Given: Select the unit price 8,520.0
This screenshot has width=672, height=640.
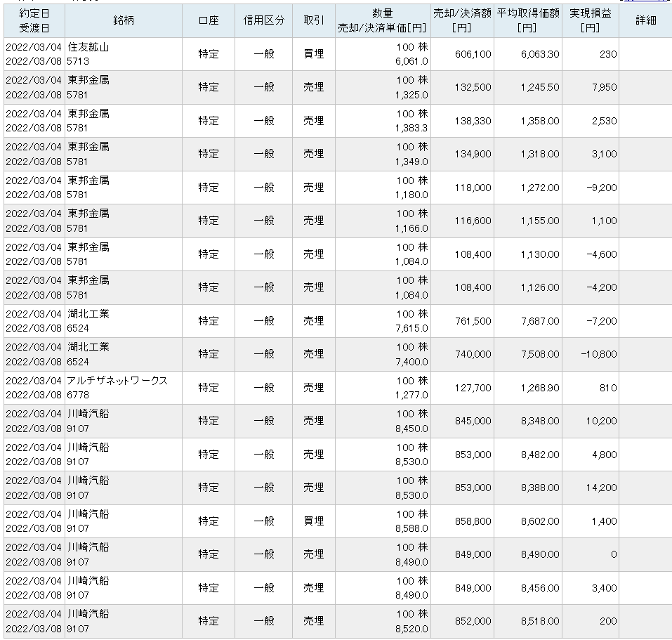Looking at the screenshot, I should coord(411,629).
